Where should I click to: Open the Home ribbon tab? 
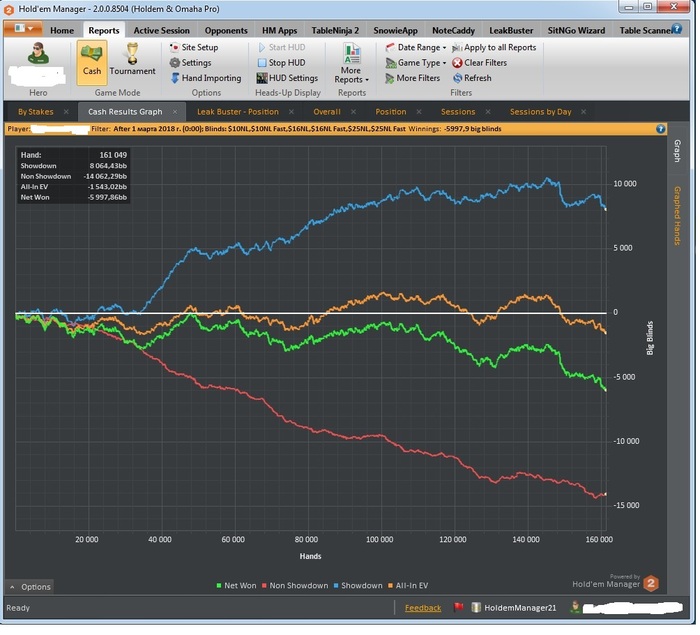click(x=62, y=30)
